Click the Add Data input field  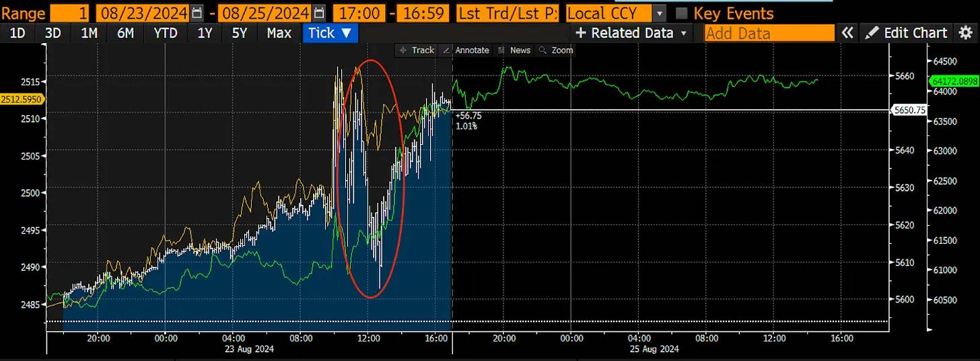coord(769,33)
